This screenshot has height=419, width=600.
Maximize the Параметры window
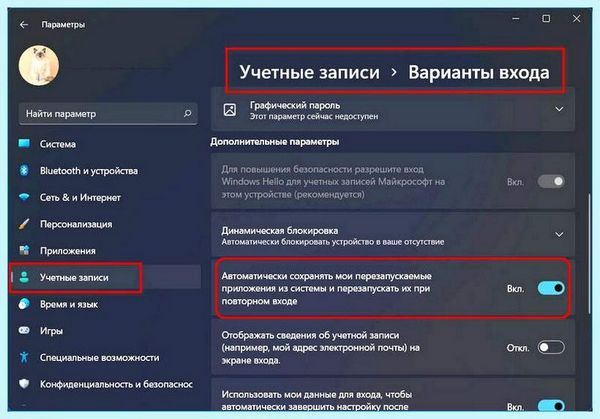546,18
